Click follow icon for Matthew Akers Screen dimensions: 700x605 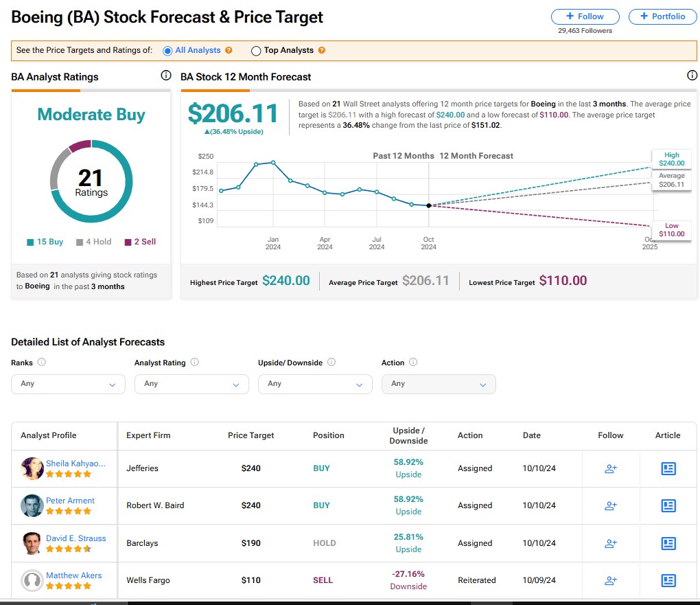(x=610, y=580)
